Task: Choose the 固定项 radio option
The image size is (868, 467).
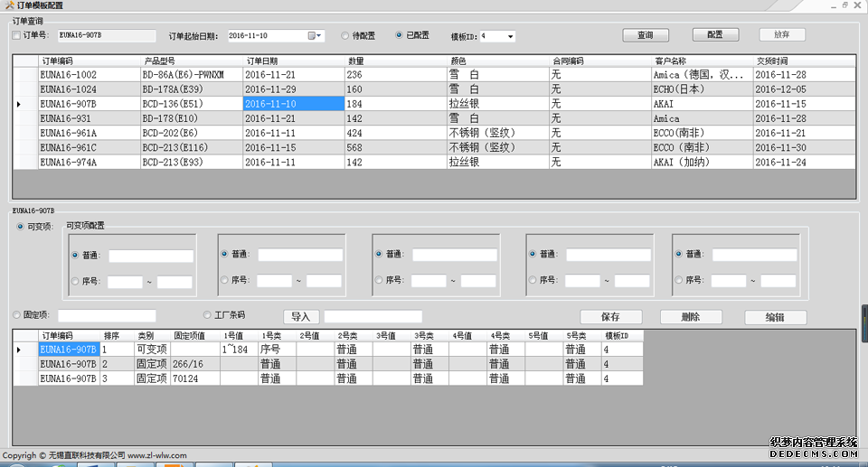Action: point(17,315)
